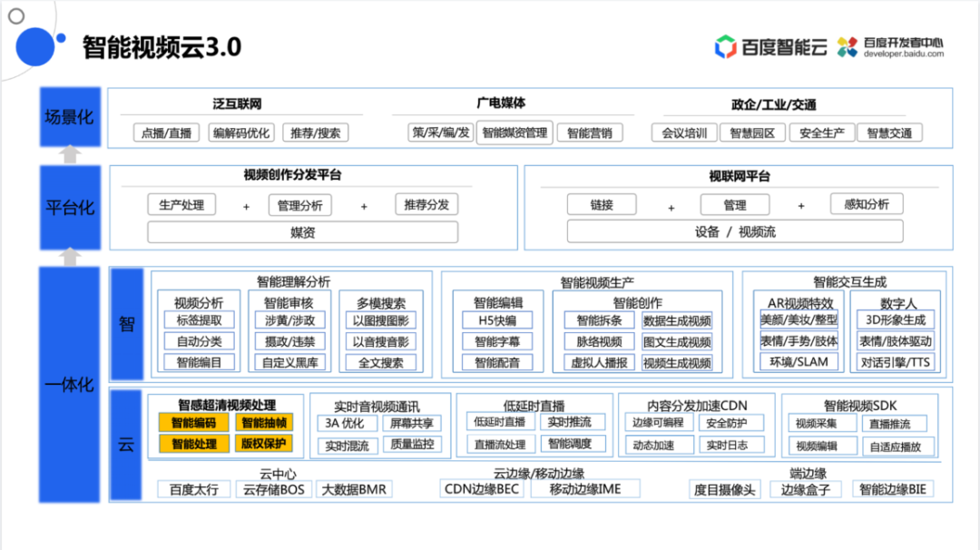The height and width of the screenshot is (550, 980).
Task: Click the Baidu developer center logo
Action: 891,47
